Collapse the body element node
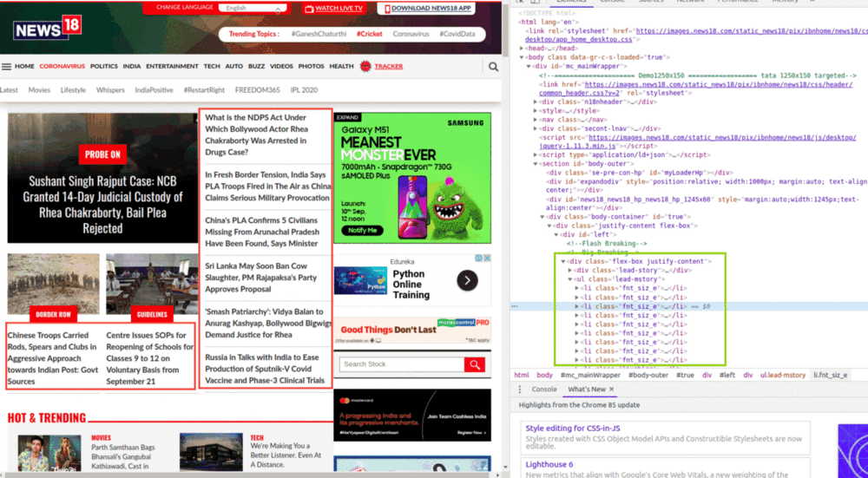Screen dimensions: 868x478 pos(522,57)
